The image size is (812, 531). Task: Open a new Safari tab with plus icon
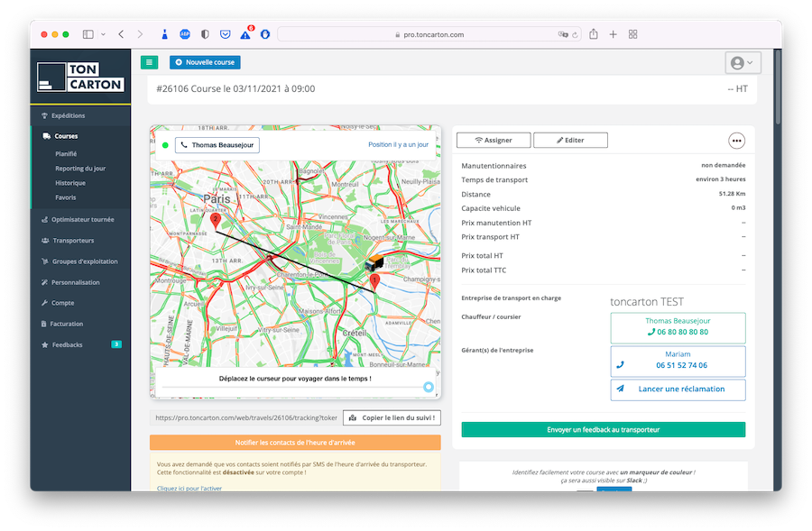tap(614, 34)
